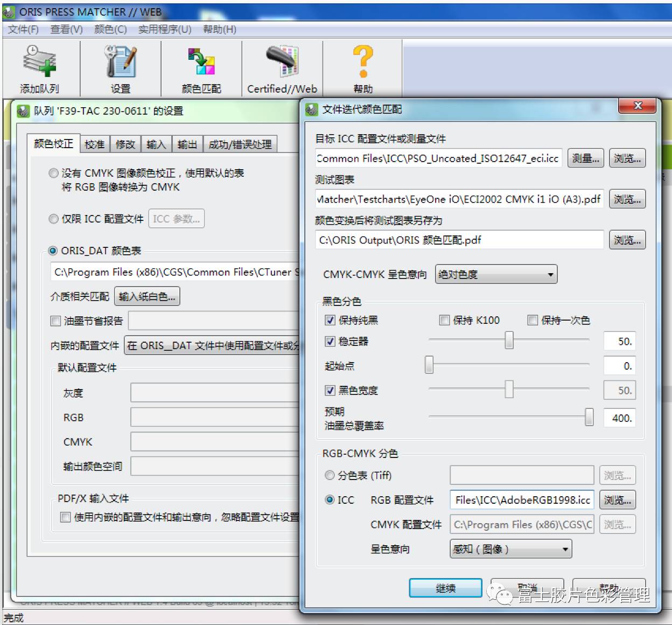Enable the 保持一次色 checkbox
Screen dimensions: 672x625
tap(533, 320)
